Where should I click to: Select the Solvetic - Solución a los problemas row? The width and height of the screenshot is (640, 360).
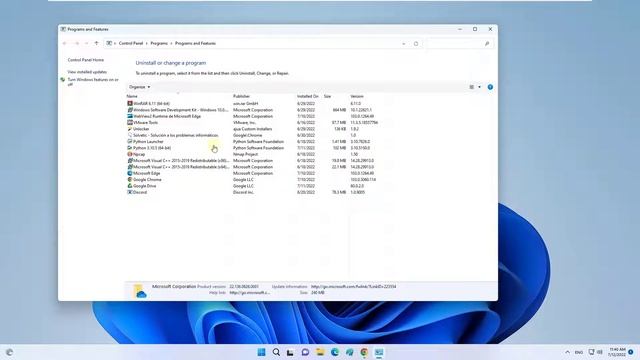coord(251,135)
